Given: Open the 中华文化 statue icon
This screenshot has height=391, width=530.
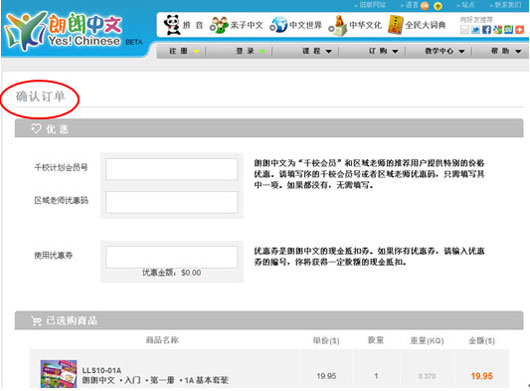Looking at the screenshot, I should pyautogui.click(x=338, y=25).
